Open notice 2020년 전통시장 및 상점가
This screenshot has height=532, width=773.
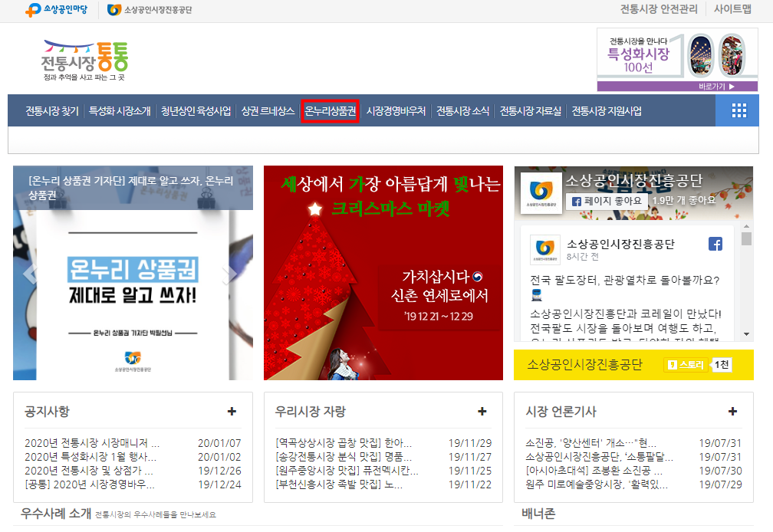pyautogui.click(x=89, y=471)
